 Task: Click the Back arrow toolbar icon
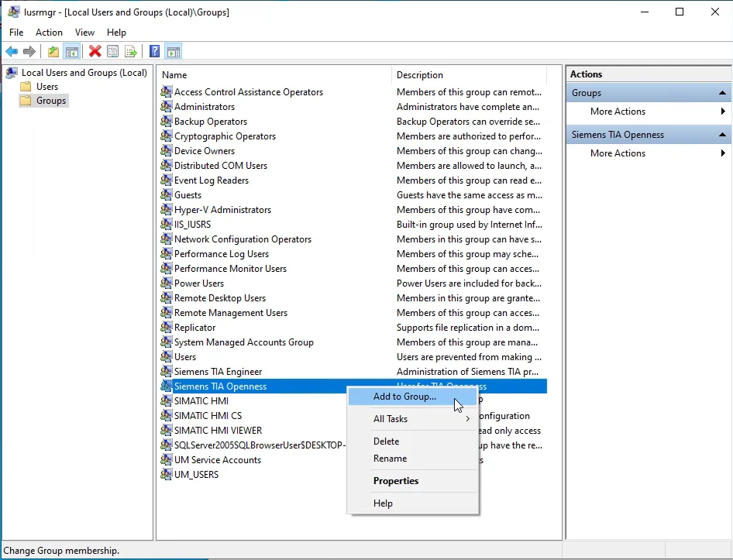point(12,51)
